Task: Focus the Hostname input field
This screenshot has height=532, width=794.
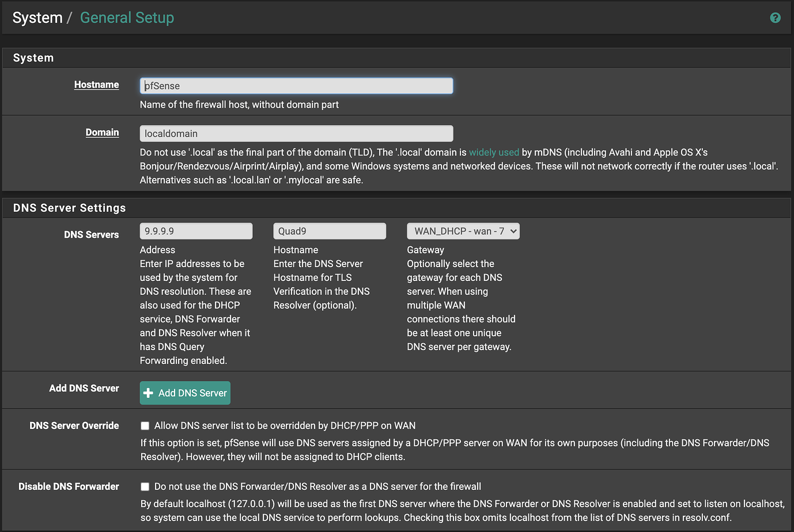Action: (296, 86)
